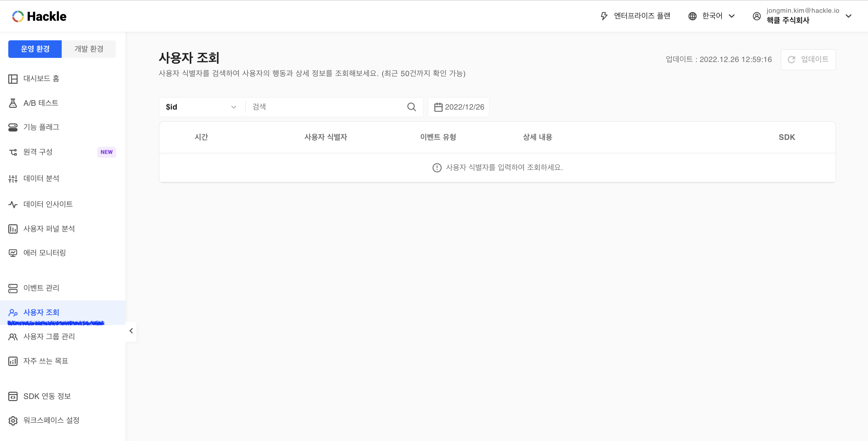Switch to 개발 환경 environment
The image size is (868, 441).
tap(89, 49)
